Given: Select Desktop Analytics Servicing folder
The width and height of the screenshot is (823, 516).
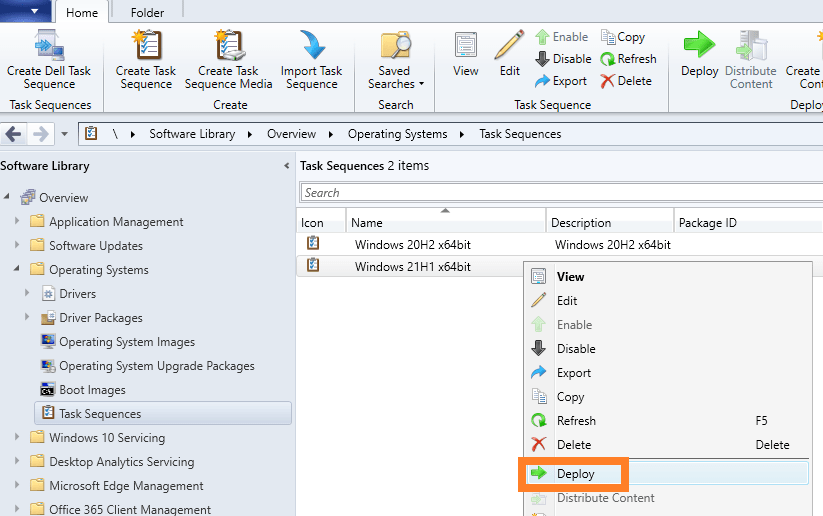Looking at the screenshot, I should [x=121, y=462].
